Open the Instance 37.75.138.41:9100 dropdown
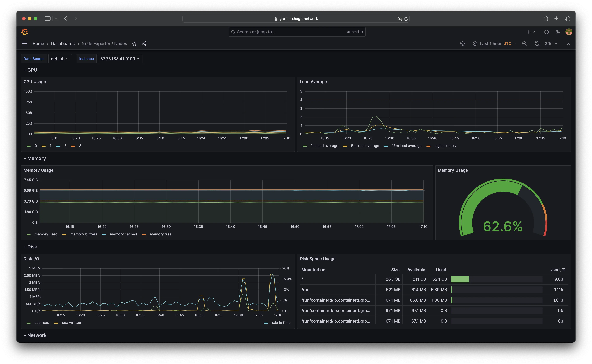 click(120, 59)
